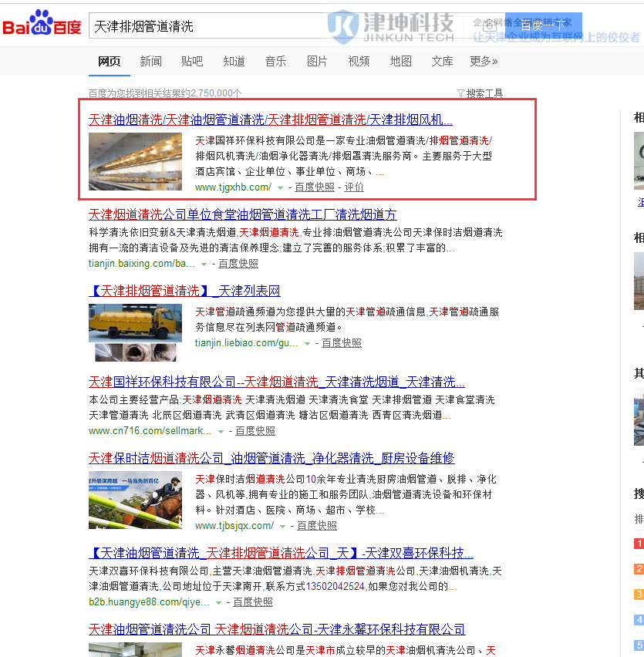Expand dropdown arrow next to tianjin.liebiao.com
644x657 pixels.
click(307, 344)
